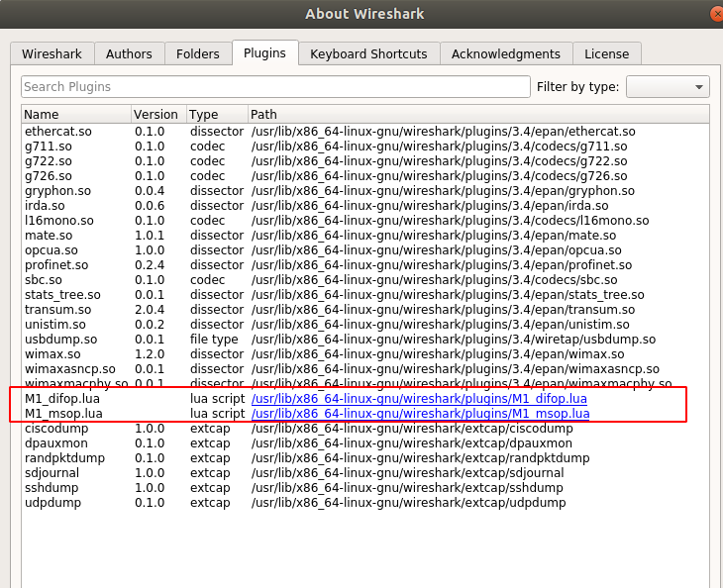Click the usbdump.so 'file type' cell
723x588 pixels.
point(214,340)
